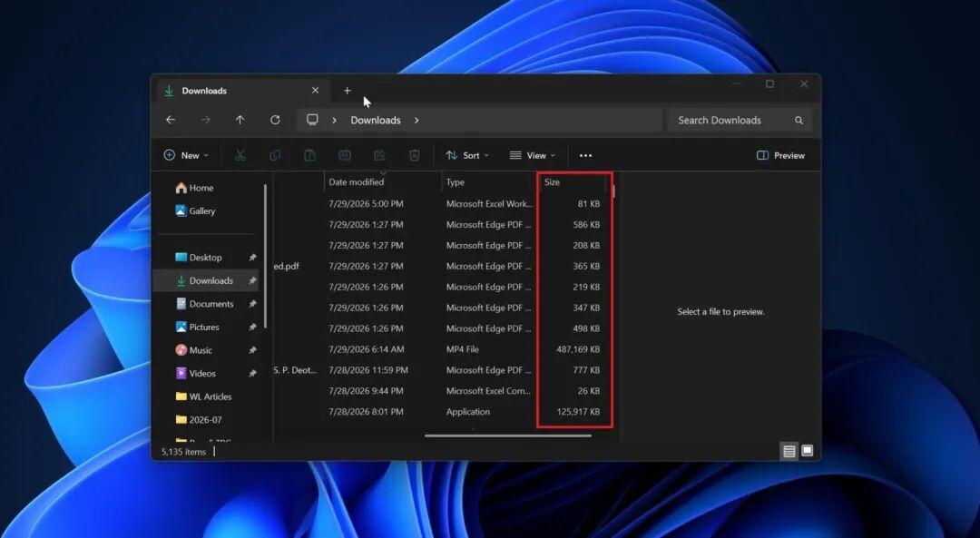
Task: Close the Downloads tab
Action: [315, 91]
